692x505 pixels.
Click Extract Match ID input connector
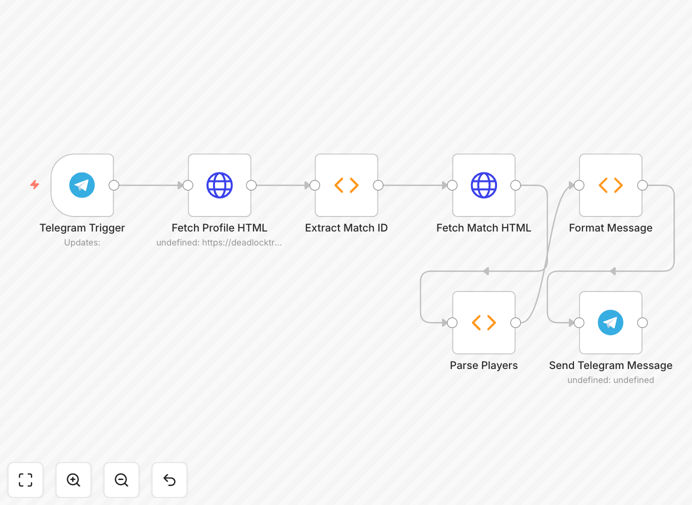pos(315,185)
